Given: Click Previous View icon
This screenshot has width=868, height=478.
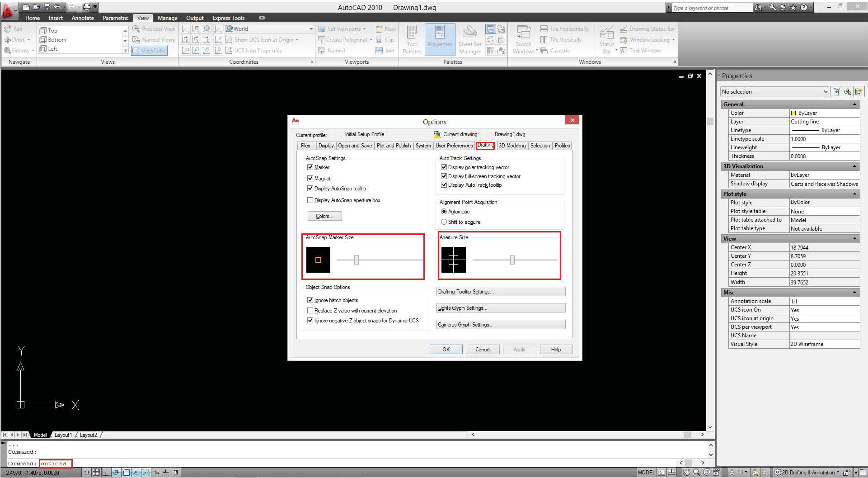Looking at the screenshot, I should tap(136, 29).
